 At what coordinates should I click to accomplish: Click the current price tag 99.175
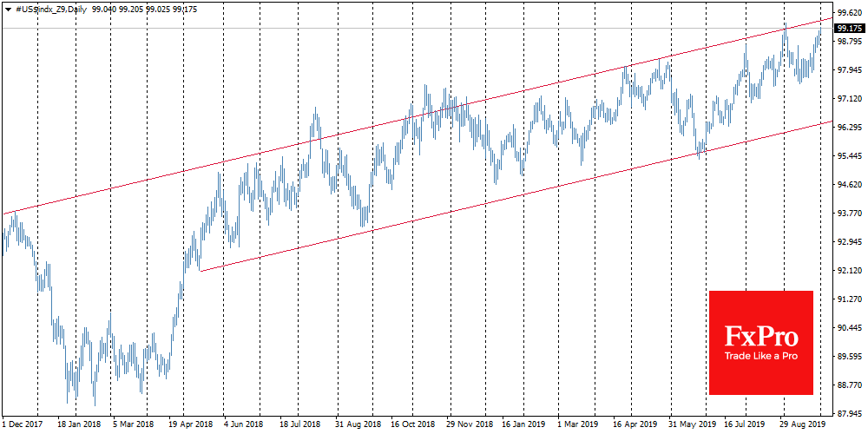tap(848, 29)
